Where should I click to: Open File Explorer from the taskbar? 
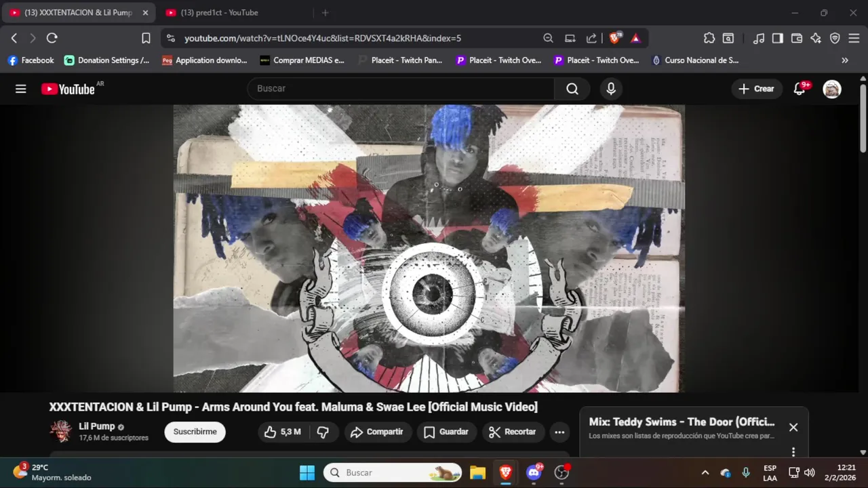(478, 472)
